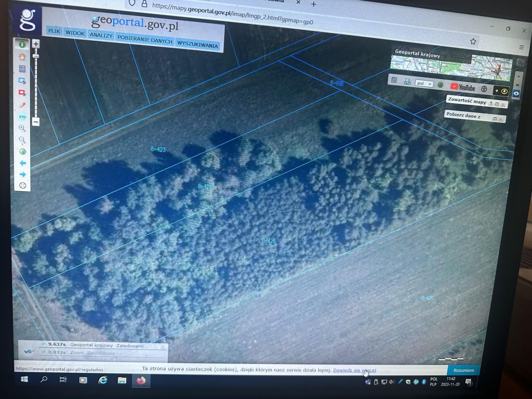This screenshot has width=532, height=399.
Task: Toggle the yellow high-contrast eye button
Action: tap(501, 91)
